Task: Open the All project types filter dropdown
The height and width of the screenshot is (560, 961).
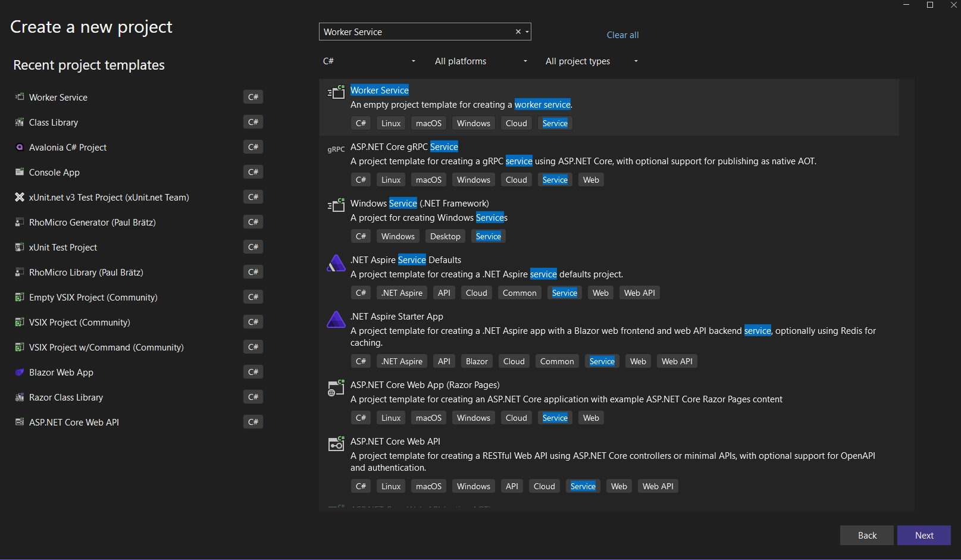Action: point(591,61)
